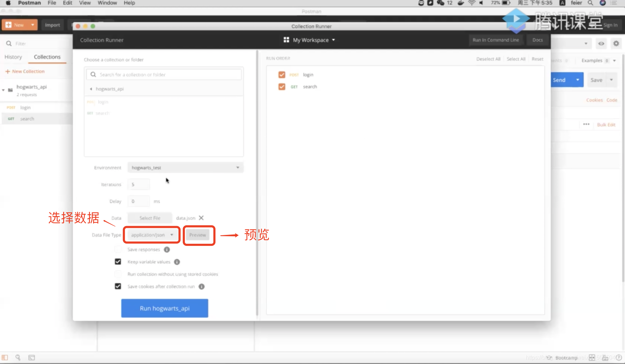The image size is (625, 364).
Task: Open the Environment dropdown hogwarts_test
Action: click(x=186, y=168)
